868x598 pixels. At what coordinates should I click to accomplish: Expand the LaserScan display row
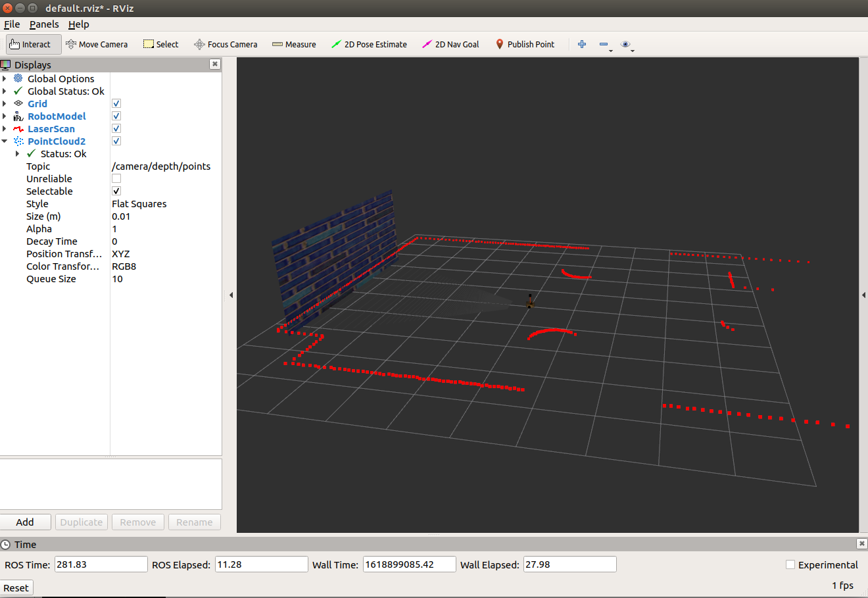click(x=5, y=128)
